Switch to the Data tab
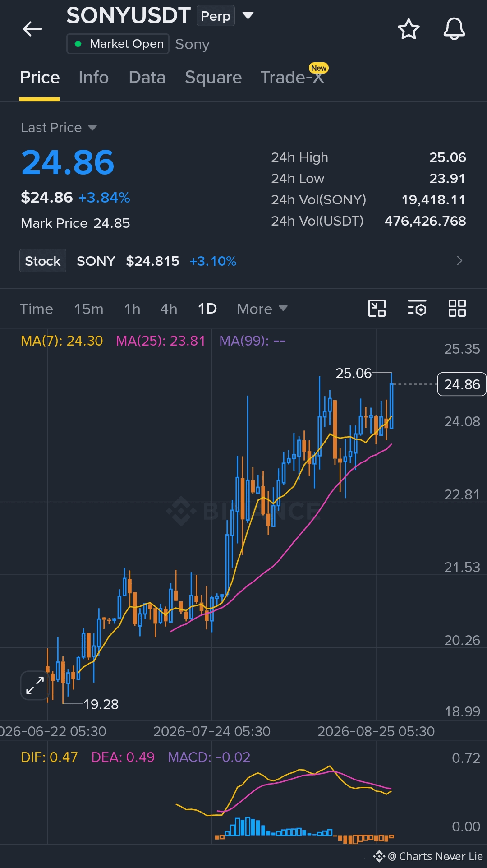 pos(147,78)
